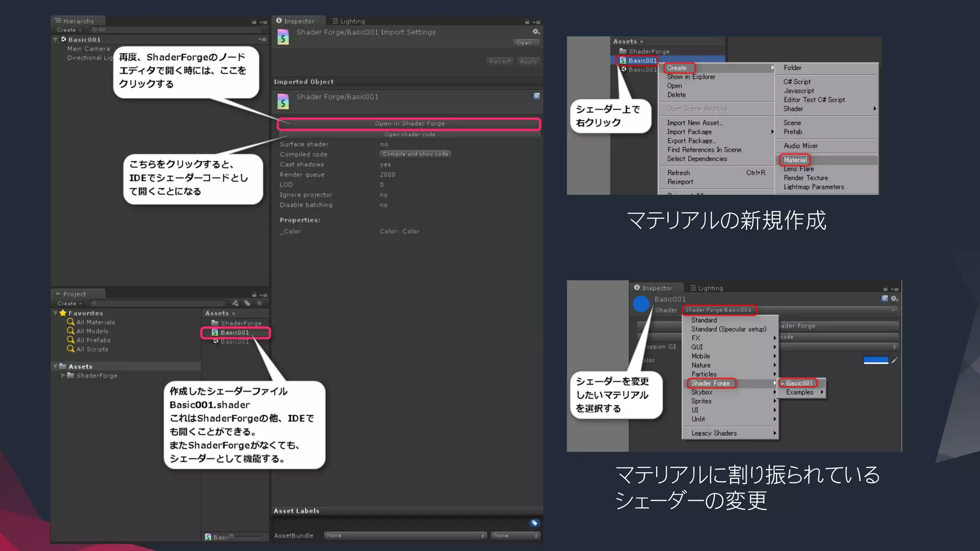Viewport: 980px width, 551px height.
Task: Collapse the Favorites group in Project
Action: tap(56, 313)
